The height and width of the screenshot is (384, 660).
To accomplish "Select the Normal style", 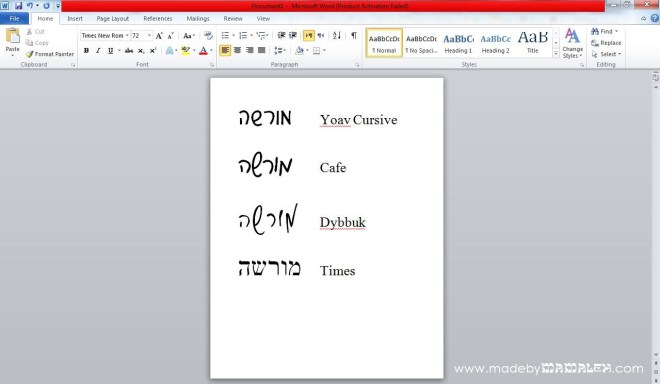I will (384, 43).
